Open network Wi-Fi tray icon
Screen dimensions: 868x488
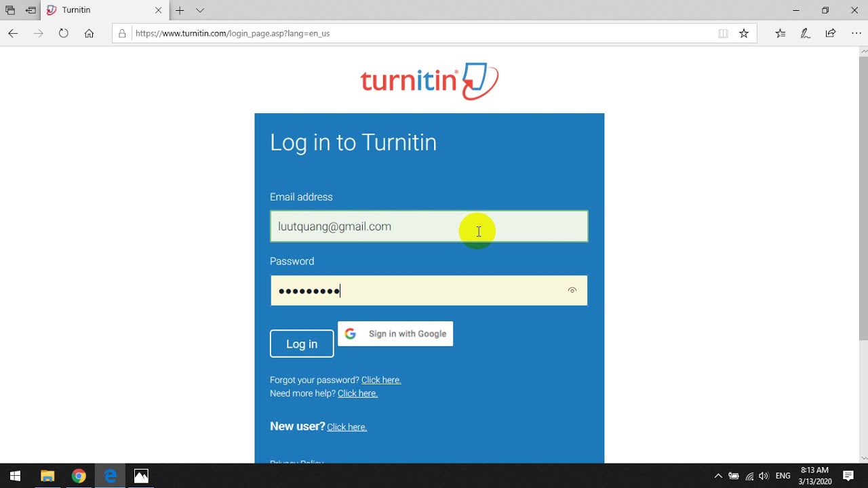[x=749, y=476]
